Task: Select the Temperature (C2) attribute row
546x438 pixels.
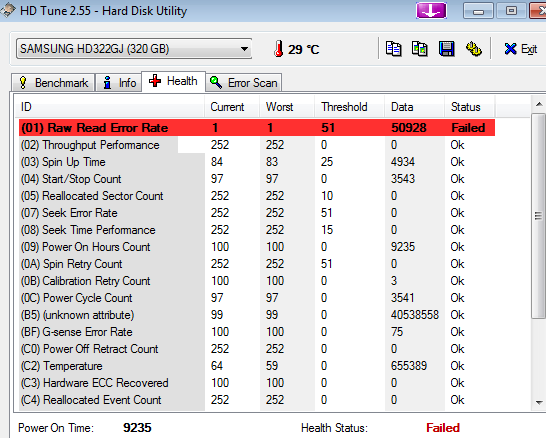Action: point(257,366)
